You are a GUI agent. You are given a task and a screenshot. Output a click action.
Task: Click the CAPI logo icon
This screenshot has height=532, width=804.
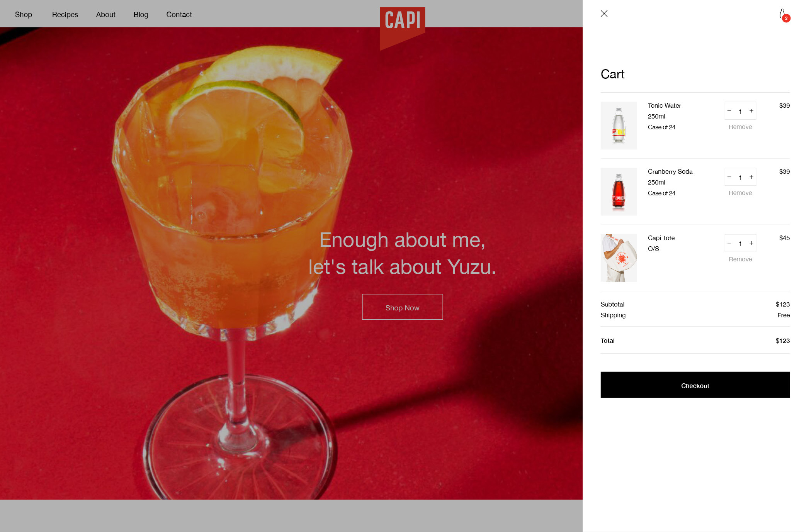click(402, 22)
